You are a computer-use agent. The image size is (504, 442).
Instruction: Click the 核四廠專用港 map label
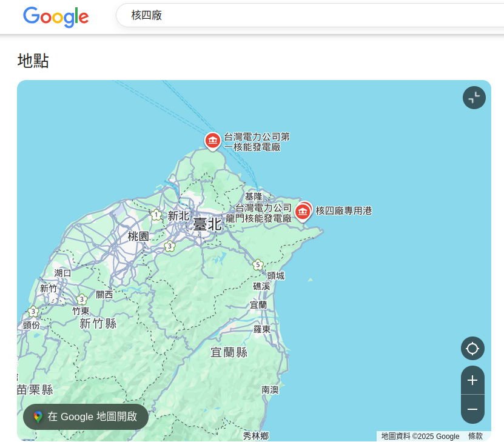[344, 211]
